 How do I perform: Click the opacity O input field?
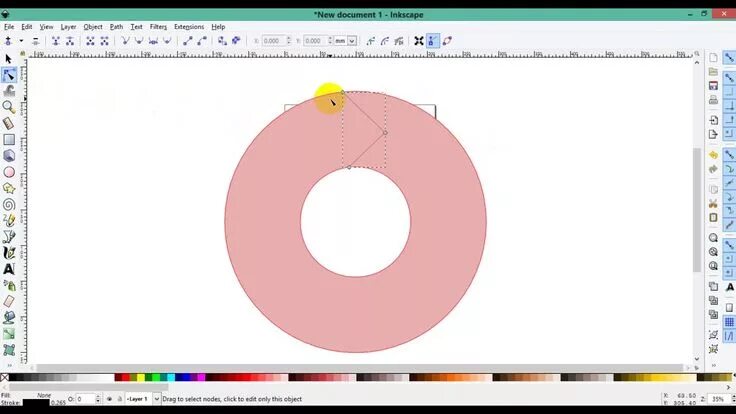click(84, 399)
